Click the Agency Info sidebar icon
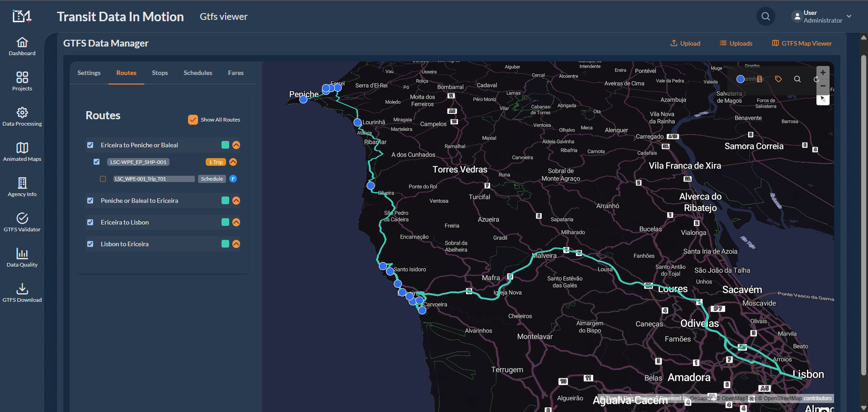Screen dimensions: 868x412 coord(22,187)
